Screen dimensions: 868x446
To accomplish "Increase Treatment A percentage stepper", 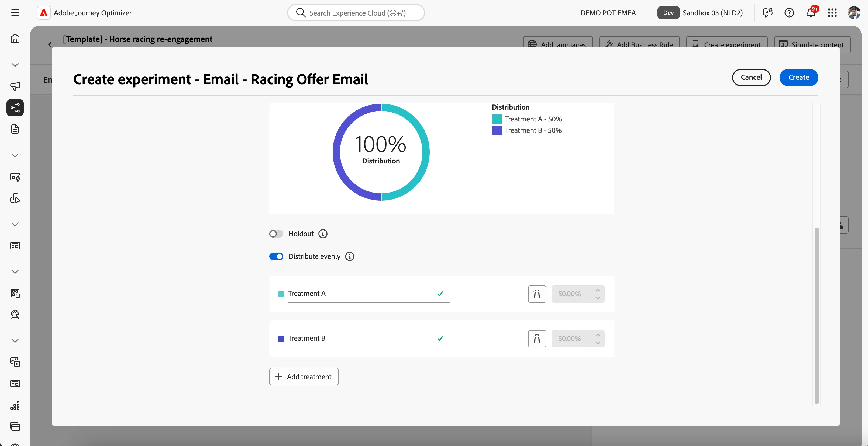I will coord(597,290).
